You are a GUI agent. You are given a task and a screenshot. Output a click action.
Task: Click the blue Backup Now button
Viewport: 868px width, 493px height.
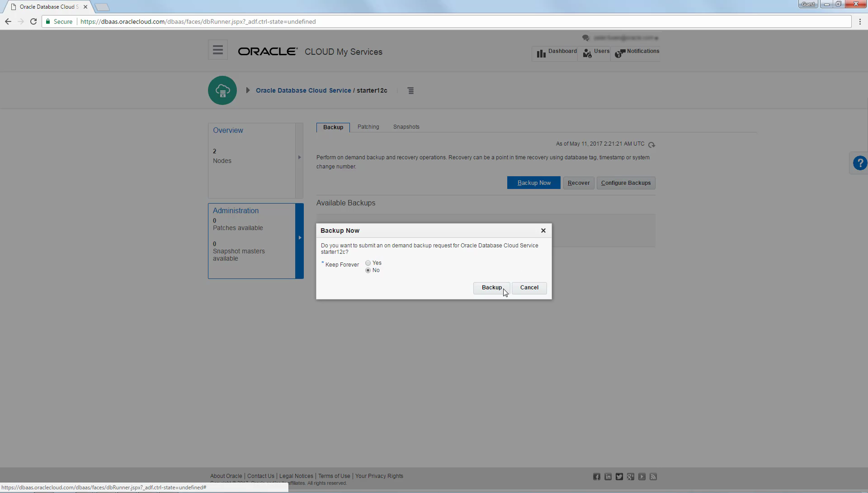(x=534, y=183)
